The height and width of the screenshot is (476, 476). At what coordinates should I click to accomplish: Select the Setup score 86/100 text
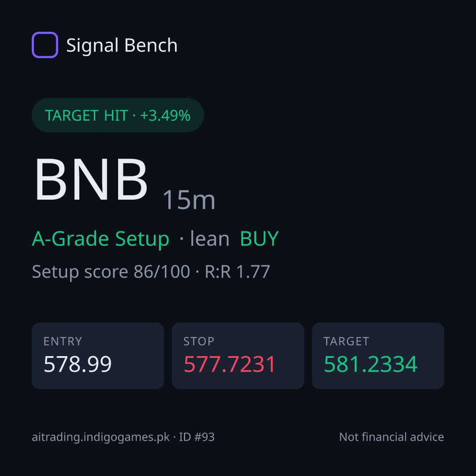tap(111, 271)
